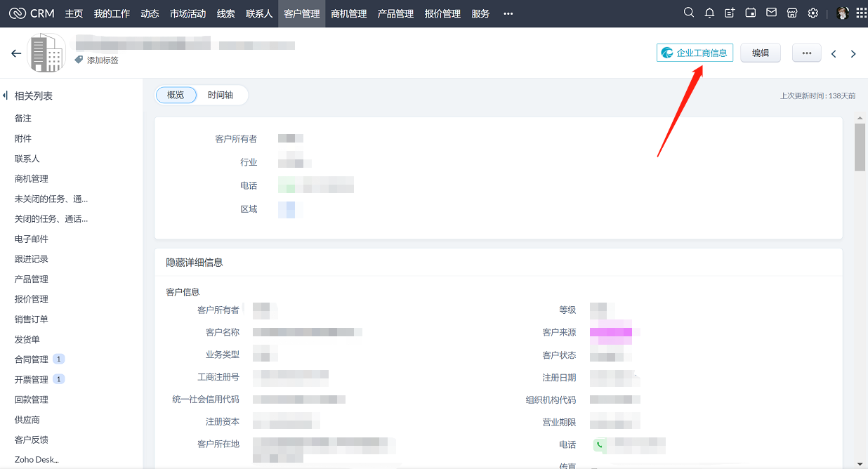Viewport: 868px width, 469px height.
Task: Open 服务 tab
Action: pyautogui.click(x=480, y=13)
